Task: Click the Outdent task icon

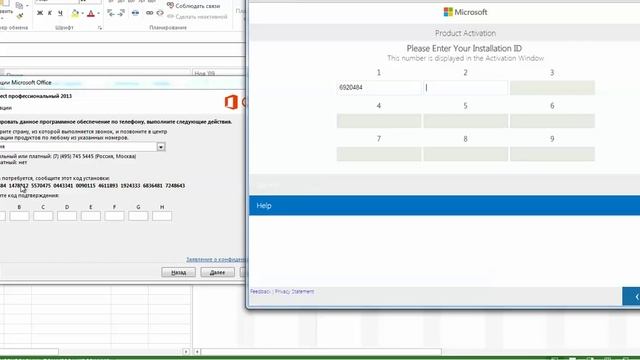Action: coord(111,13)
